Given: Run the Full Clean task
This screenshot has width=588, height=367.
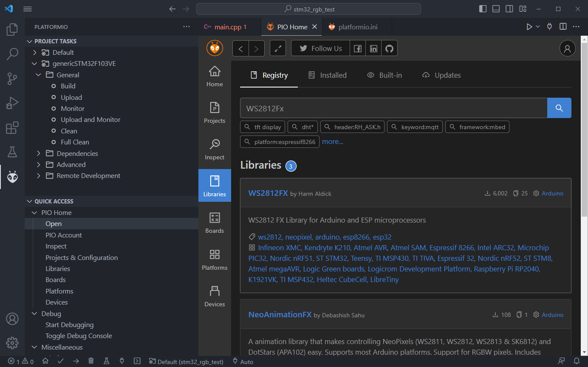Looking at the screenshot, I should 111,142.
